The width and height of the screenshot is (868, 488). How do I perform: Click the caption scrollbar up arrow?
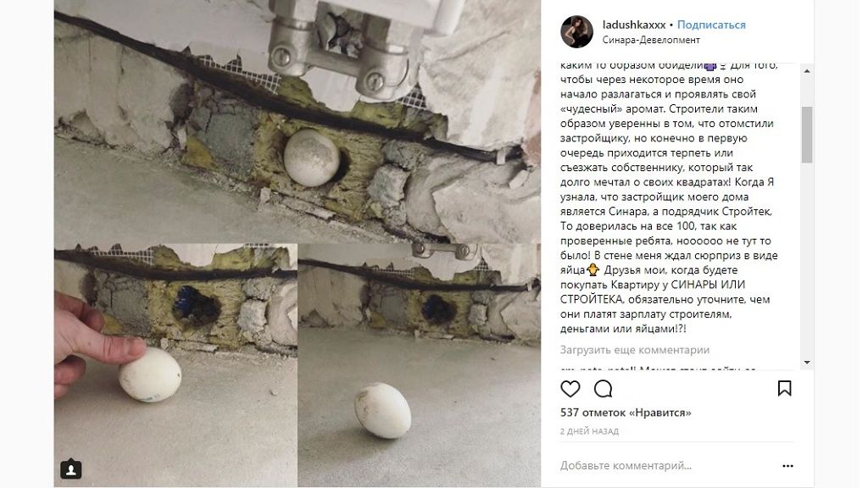pyautogui.click(x=807, y=71)
